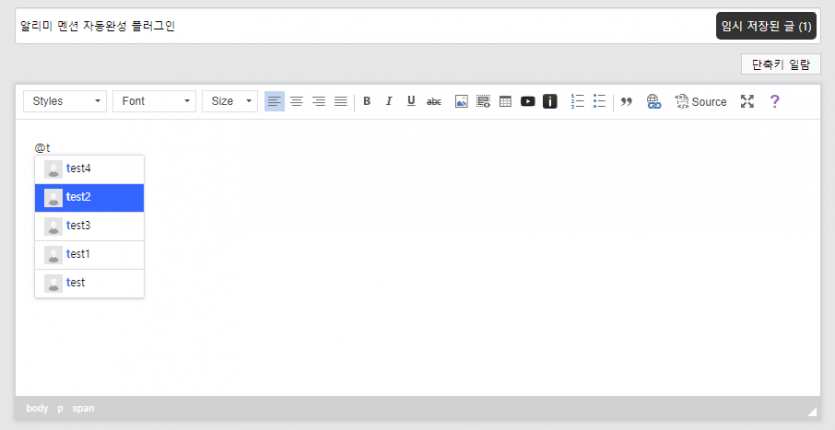Viewport: 835px width, 430px height.
Task: Insert a numbered list
Action: (577, 101)
